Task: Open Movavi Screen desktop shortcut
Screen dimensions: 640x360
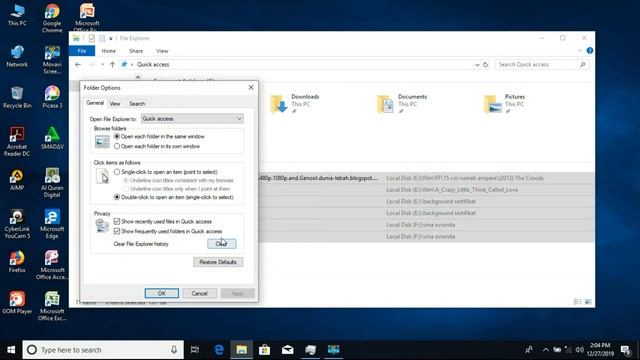Action: pyautogui.click(x=52, y=60)
